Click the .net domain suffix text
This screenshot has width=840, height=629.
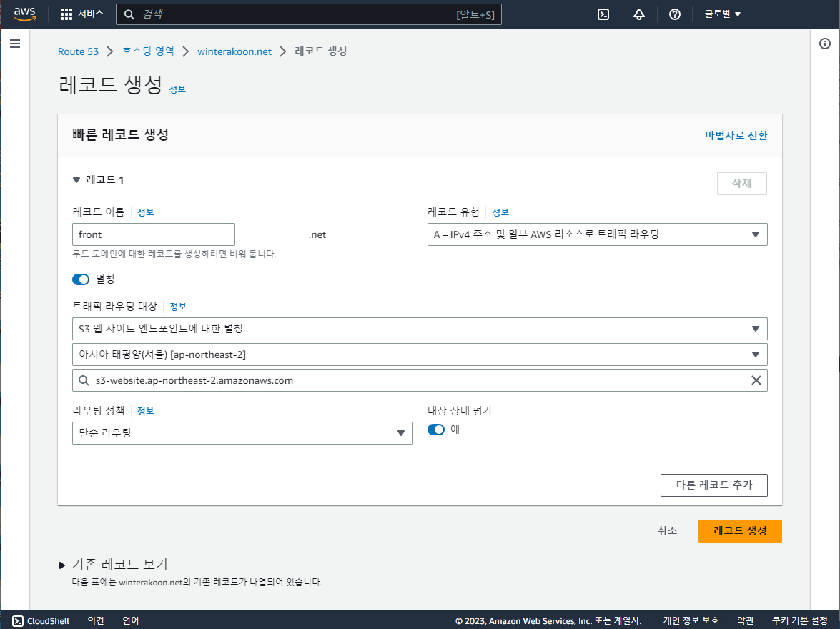(317, 235)
